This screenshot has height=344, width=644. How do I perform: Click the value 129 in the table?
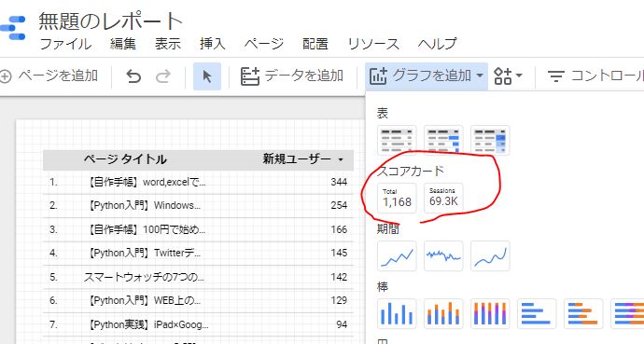click(x=339, y=300)
